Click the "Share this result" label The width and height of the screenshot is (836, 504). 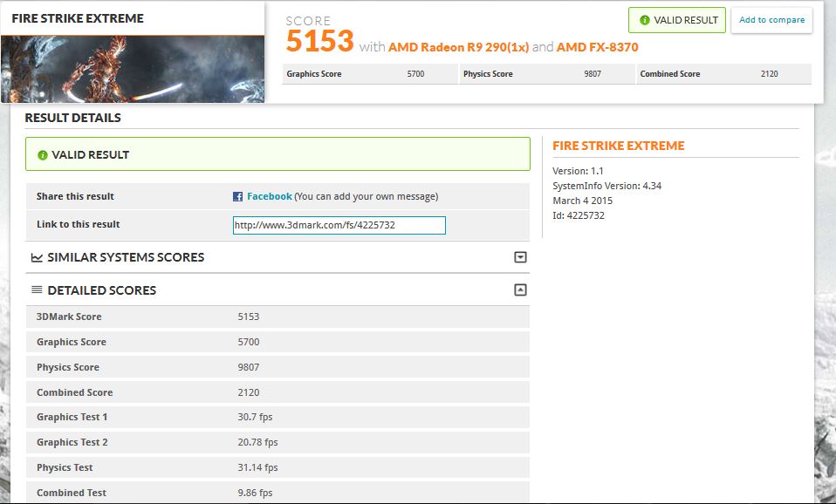pos(75,196)
